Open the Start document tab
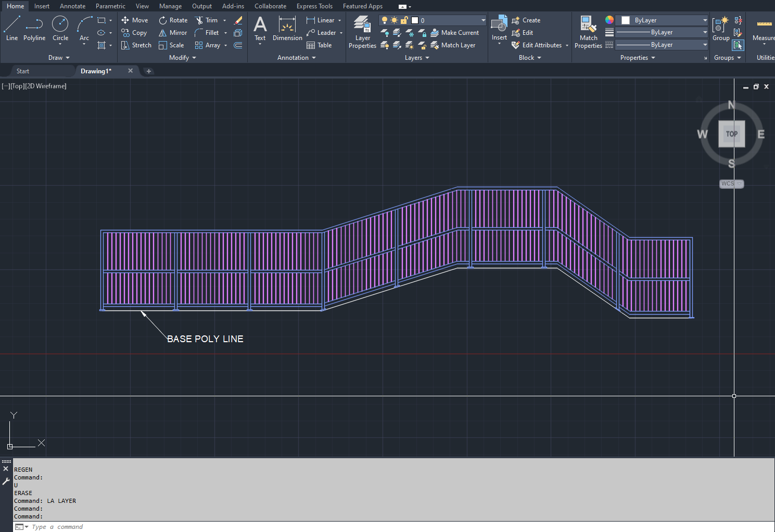Screen dimensions: 775x532 pos(23,71)
